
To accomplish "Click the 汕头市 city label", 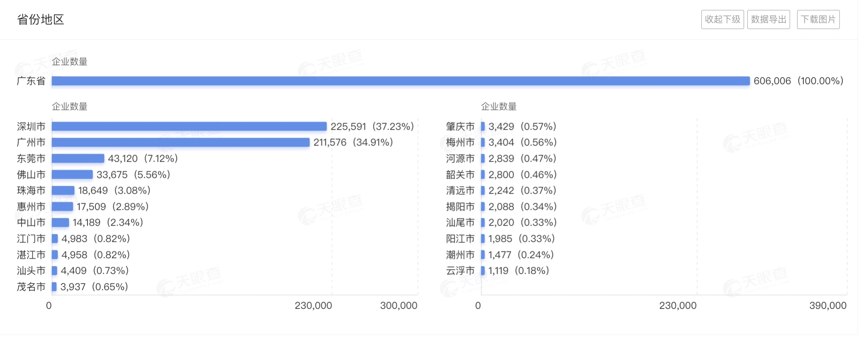I will pos(31,271).
